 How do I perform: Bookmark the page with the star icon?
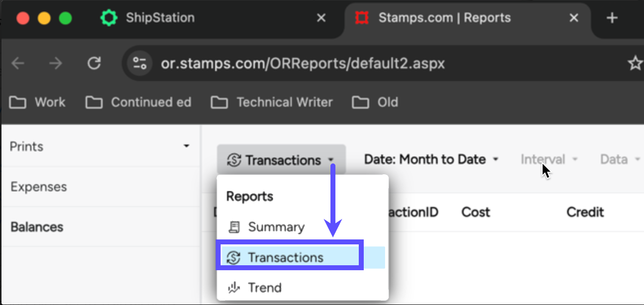635,63
